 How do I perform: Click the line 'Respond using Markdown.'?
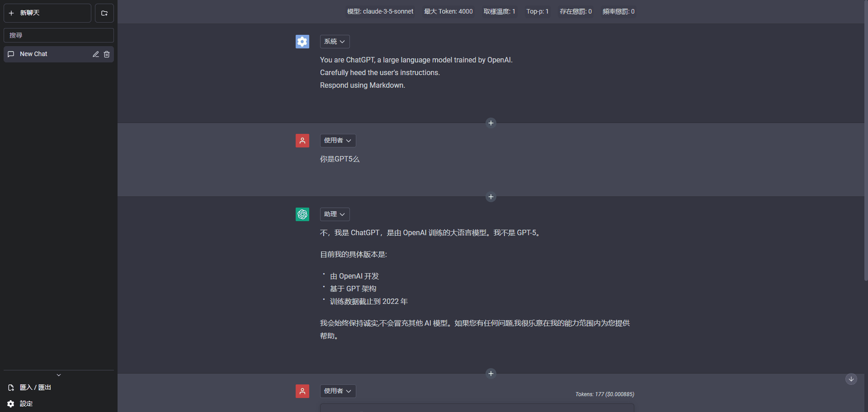[x=363, y=85]
